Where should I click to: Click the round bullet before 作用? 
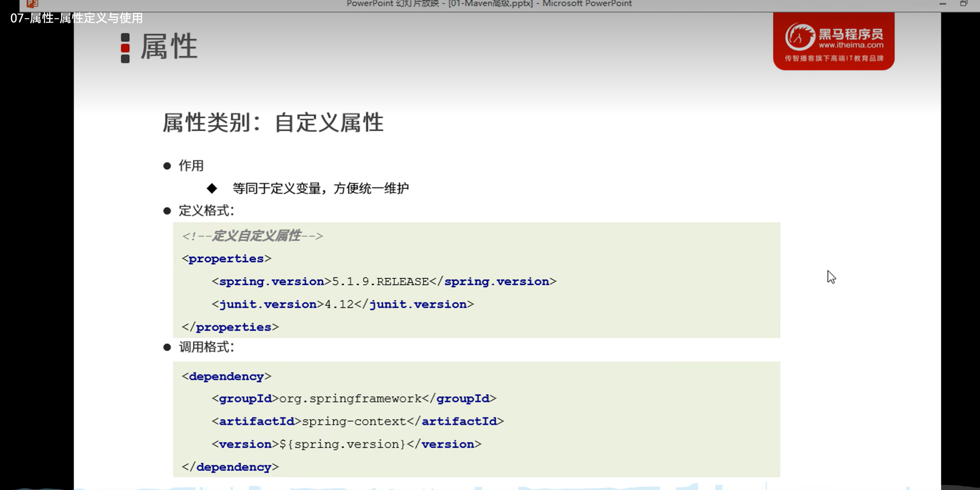[x=167, y=166]
